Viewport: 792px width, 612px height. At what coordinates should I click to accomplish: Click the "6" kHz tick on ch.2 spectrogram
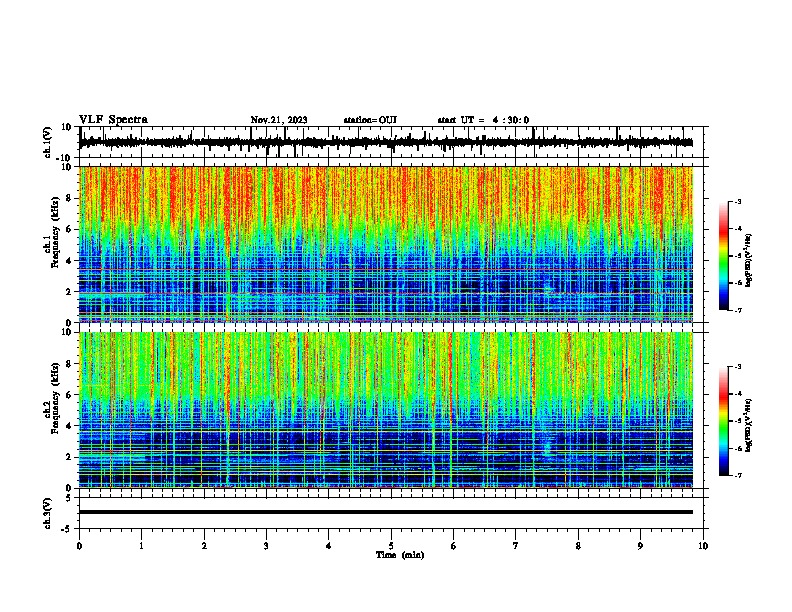pos(69,395)
